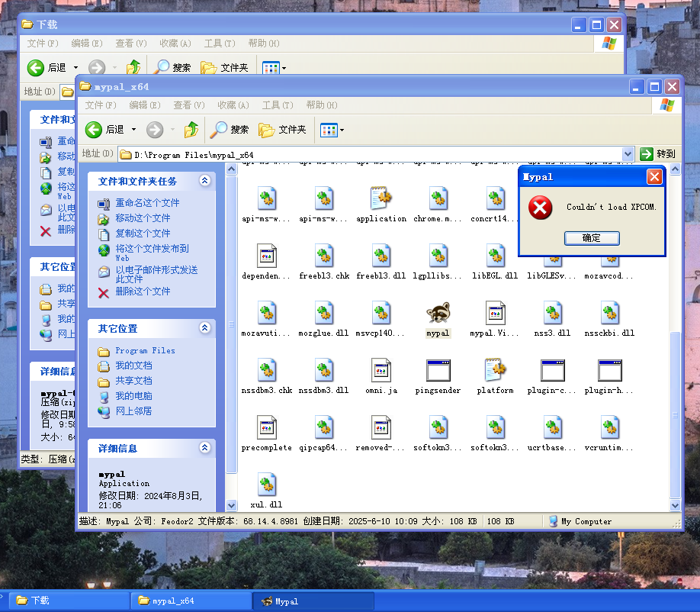Open the Search toolbar button
The height and width of the screenshot is (612, 700).
[230, 130]
